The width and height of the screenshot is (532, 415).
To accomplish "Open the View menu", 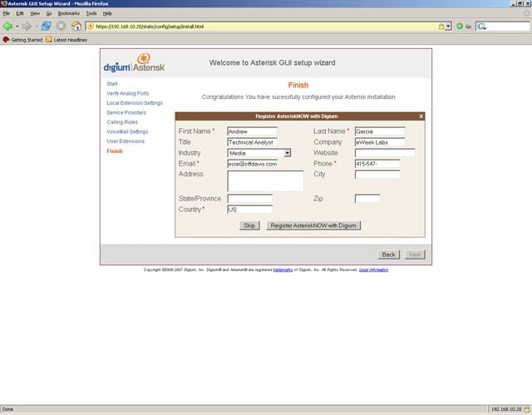I will click(35, 13).
